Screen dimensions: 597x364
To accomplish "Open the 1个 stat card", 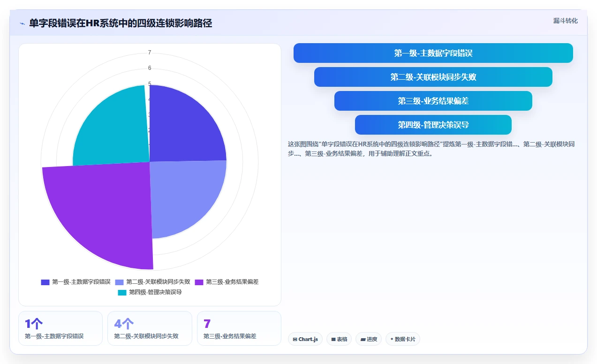I will [60, 328].
